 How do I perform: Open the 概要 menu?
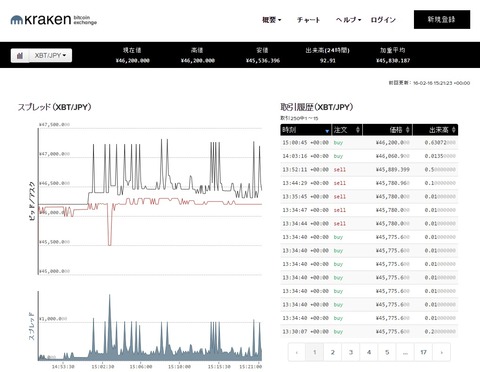tap(272, 20)
